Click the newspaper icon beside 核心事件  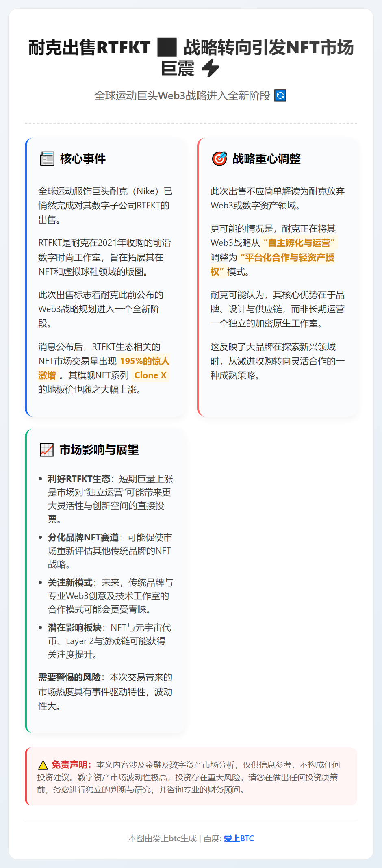[x=47, y=158]
